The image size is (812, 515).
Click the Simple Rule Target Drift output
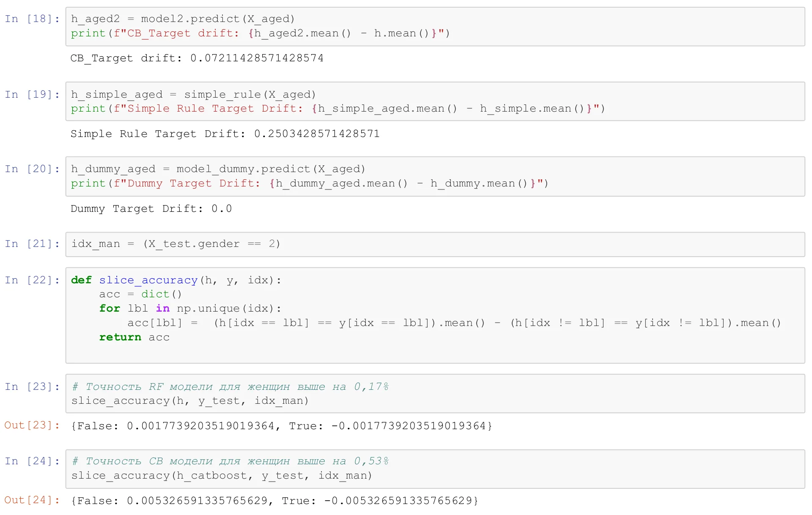tap(225, 134)
